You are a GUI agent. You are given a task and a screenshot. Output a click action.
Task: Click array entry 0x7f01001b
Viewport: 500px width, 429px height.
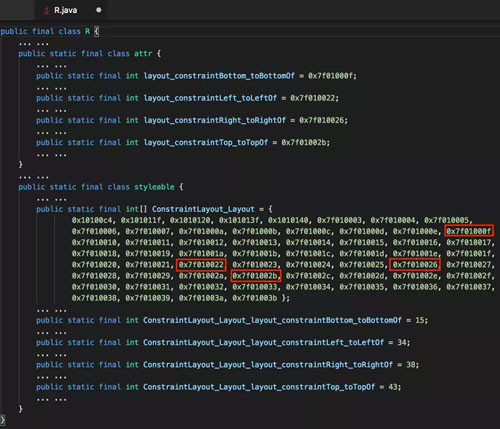pyautogui.click(x=255, y=254)
